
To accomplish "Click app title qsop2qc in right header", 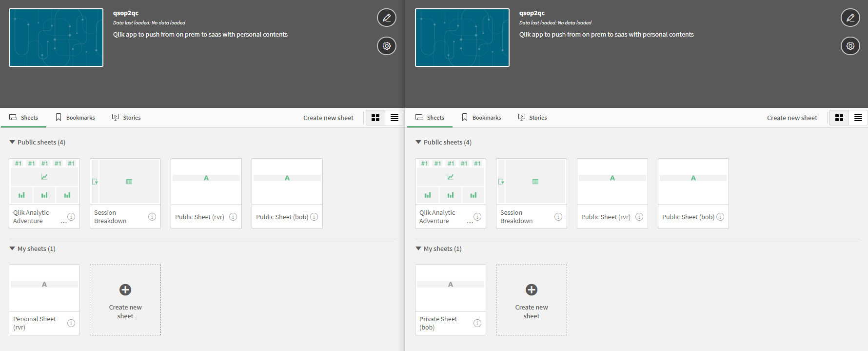I will 532,13.
